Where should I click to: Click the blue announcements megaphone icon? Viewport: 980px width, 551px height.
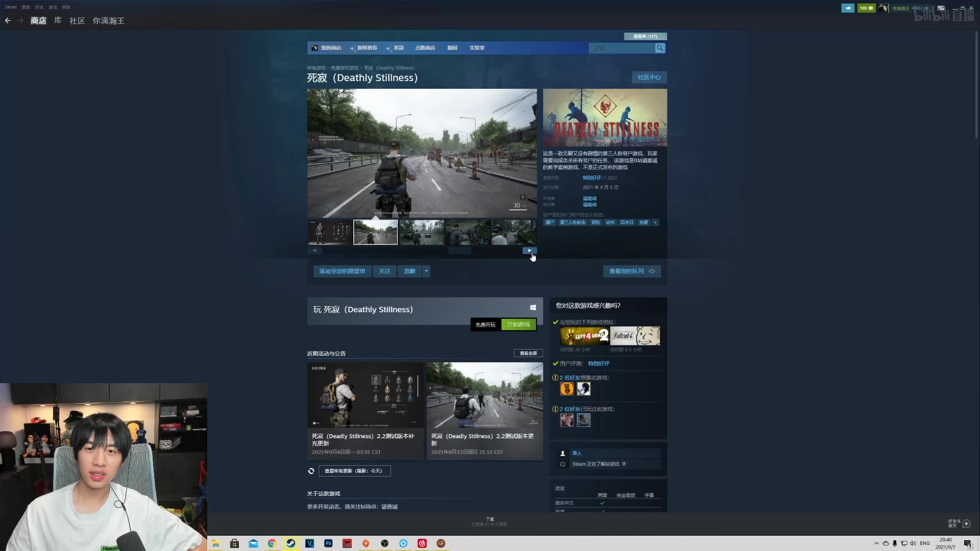pos(848,8)
